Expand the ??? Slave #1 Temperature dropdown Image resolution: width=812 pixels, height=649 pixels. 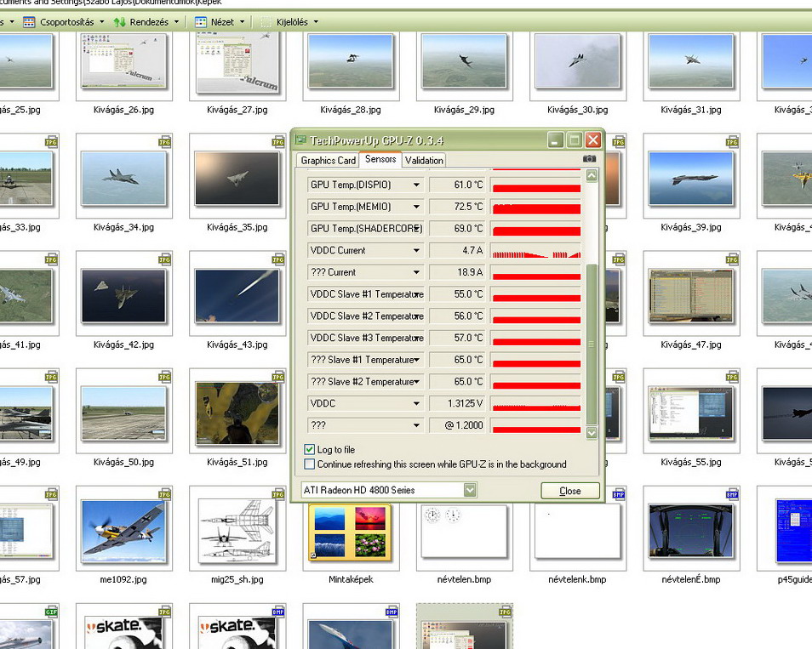tap(416, 360)
